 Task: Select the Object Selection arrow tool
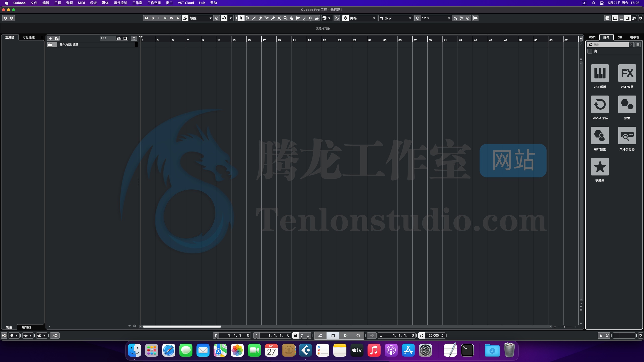[242, 18]
